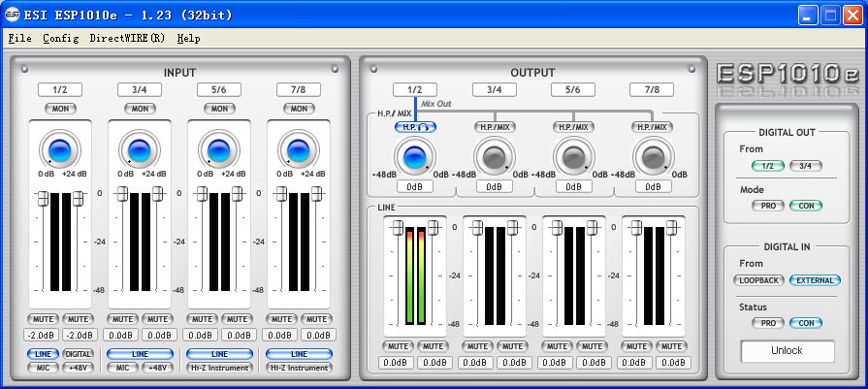Viewport: 868px width, 389px height.
Task: Click the Unlock status box
Action: 788,351
